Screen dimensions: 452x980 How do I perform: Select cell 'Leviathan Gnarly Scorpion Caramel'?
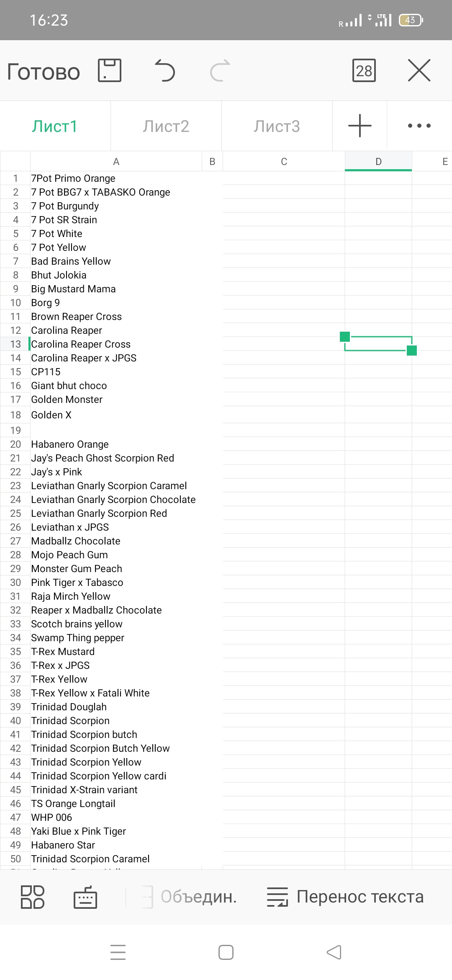[116, 486]
